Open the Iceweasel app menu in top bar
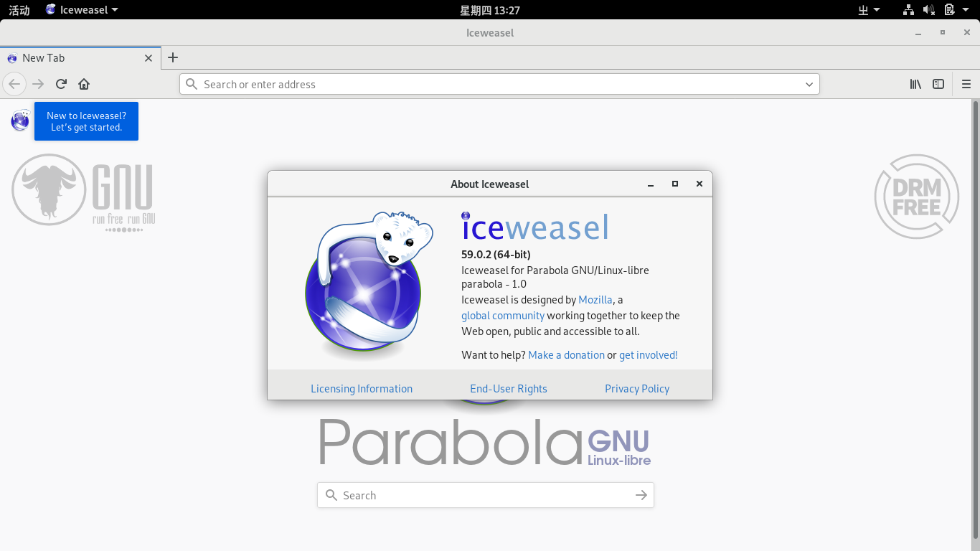This screenshot has width=980, height=551. point(82,10)
